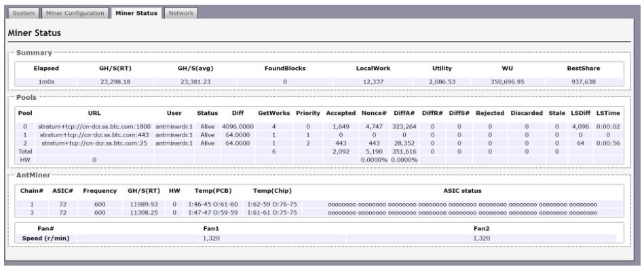644x269 pixels.
Task: Click the ASIC status column header
Action: click(462, 191)
